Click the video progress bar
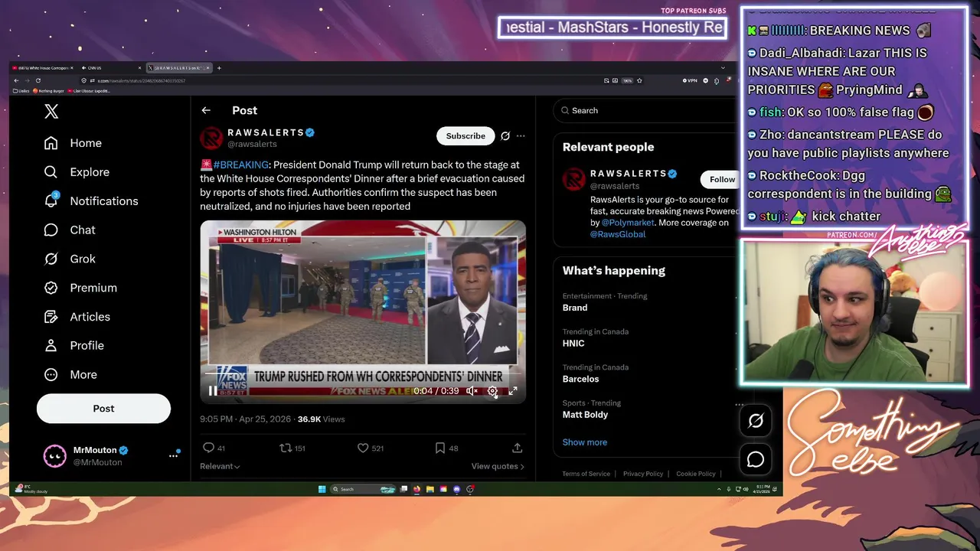The width and height of the screenshot is (980, 551). coord(363,374)
